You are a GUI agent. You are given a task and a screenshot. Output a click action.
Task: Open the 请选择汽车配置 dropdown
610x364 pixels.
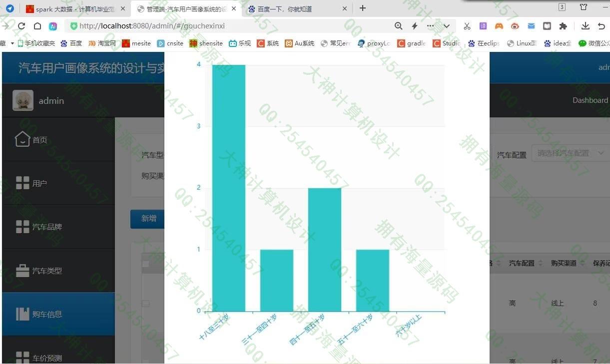pos(571,153)
